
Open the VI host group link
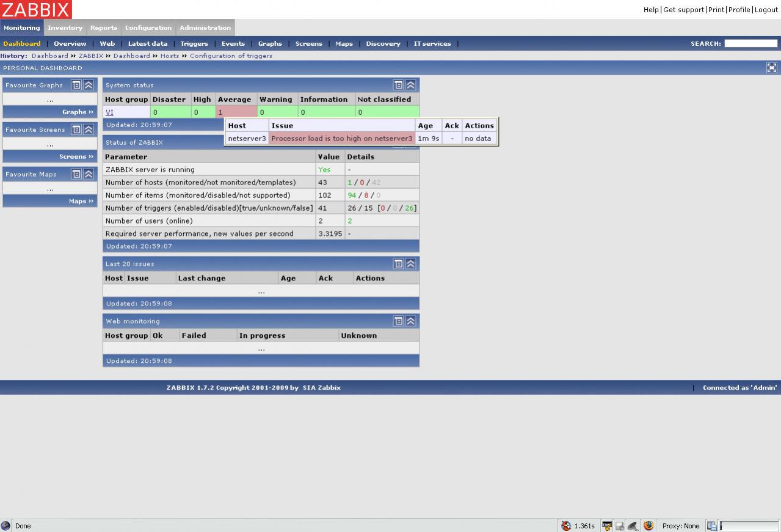(x=109, y=112)
